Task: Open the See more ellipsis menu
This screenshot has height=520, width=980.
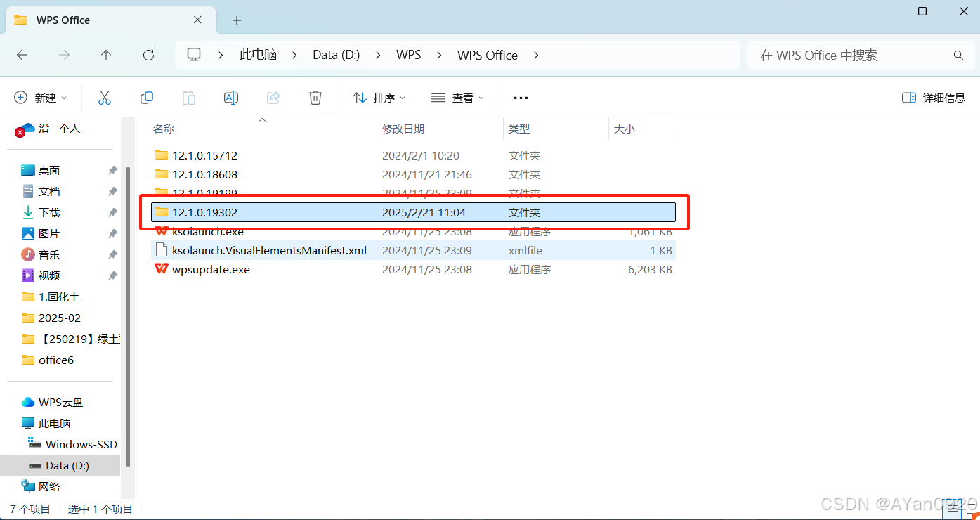Action: click(521, 98)
